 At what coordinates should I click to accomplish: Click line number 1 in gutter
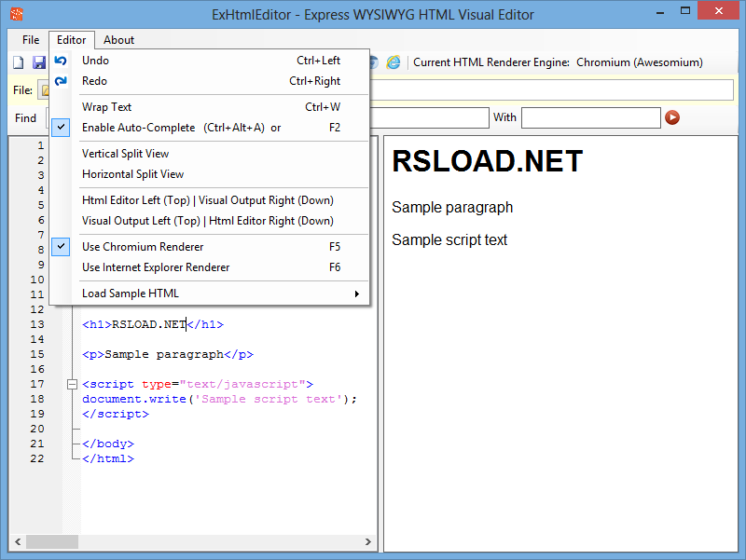coord(41,145)
